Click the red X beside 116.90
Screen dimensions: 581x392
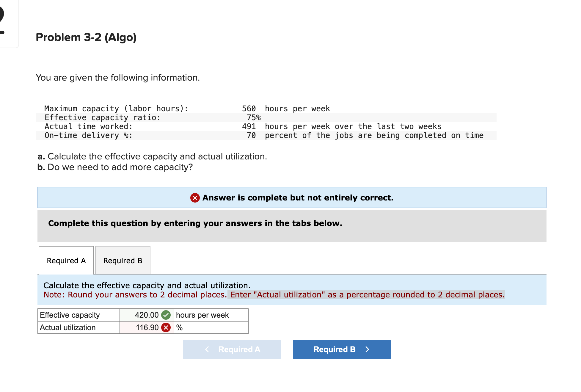(x=166, y=327)
